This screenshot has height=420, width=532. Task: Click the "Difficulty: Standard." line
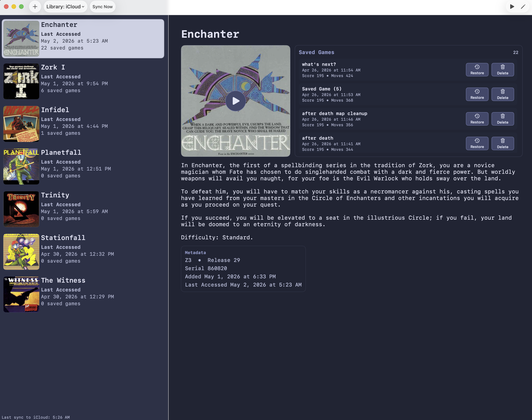217,237
